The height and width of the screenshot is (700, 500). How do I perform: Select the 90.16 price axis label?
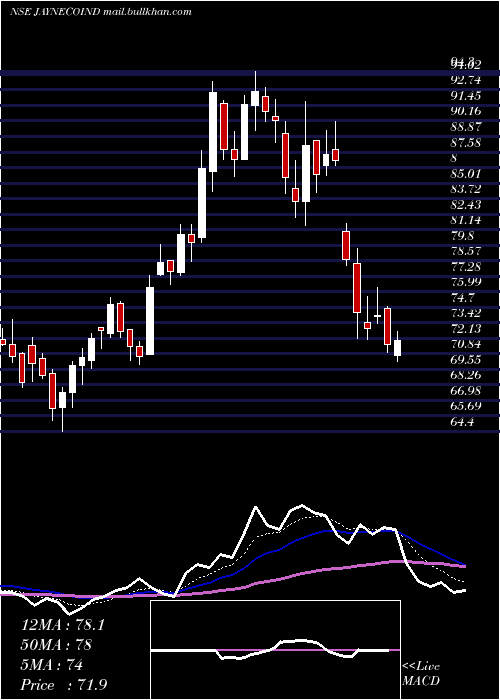tap(465, 112)
